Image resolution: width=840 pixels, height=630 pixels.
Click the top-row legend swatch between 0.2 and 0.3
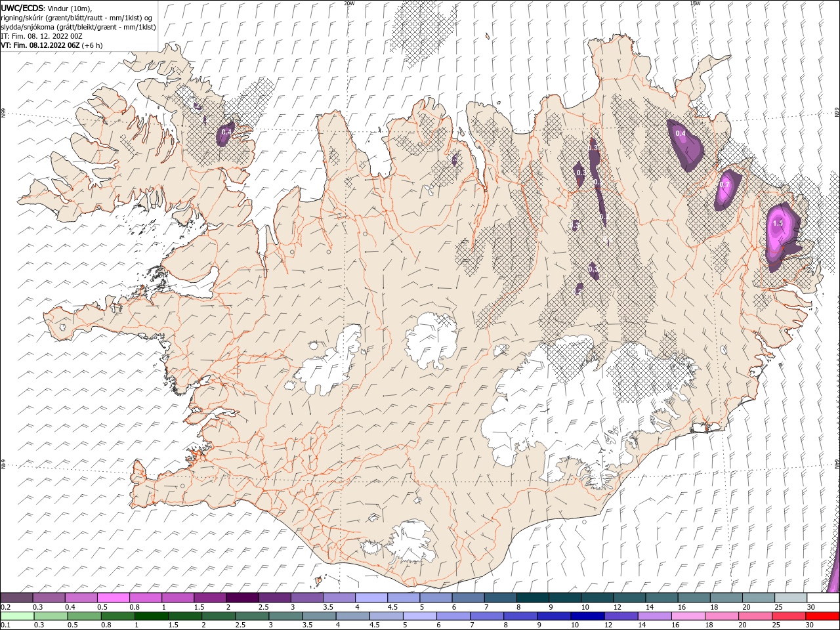tap(16, 598)
